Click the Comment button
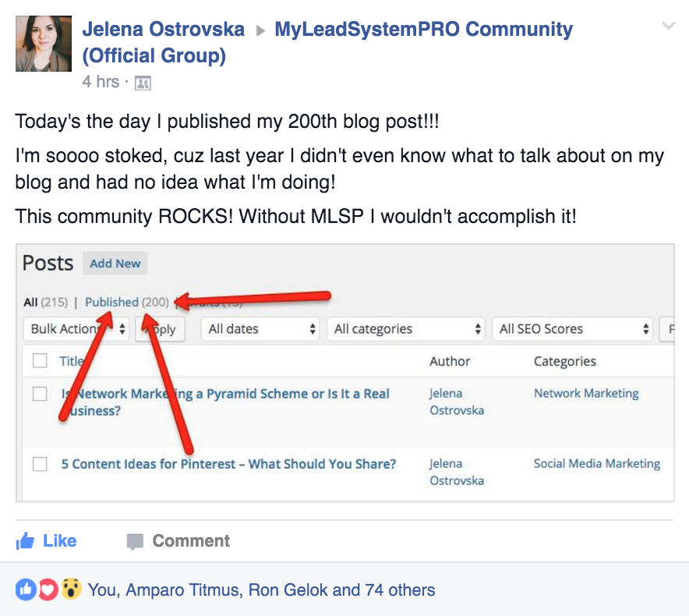The width and height of the screenshot is (689, 616). tap(178, 541)
